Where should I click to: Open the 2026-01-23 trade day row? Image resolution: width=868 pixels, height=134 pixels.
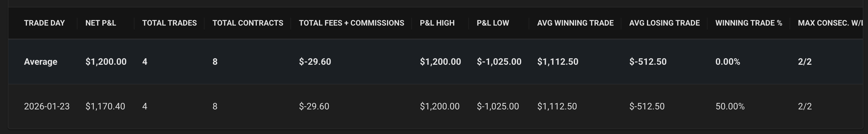click(x=46, y=106)
